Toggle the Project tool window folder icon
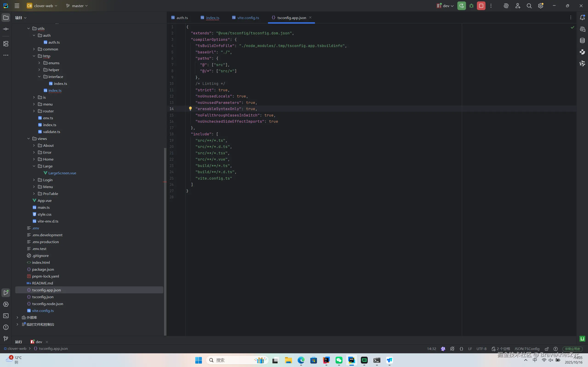 tap(6, 17)
